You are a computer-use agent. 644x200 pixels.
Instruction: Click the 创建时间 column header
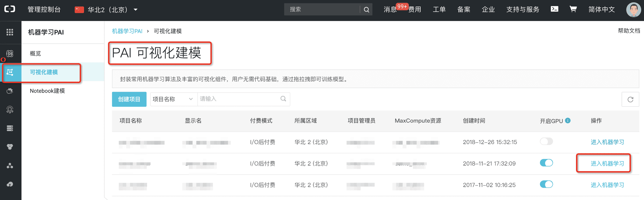coord(474,121)
